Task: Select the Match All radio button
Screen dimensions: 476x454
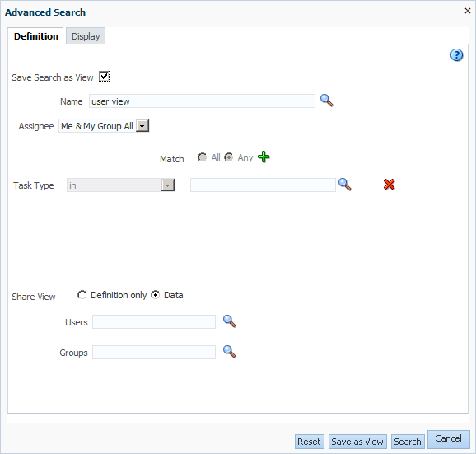Action: point(202,157)
